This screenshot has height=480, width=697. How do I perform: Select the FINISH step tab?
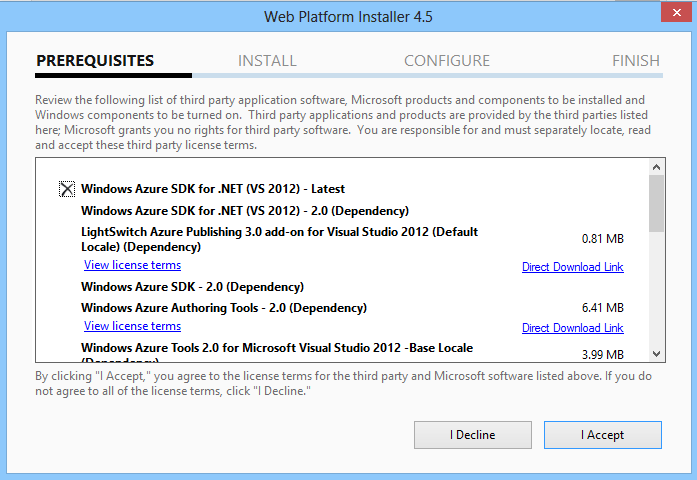click(x=636, y=60)
